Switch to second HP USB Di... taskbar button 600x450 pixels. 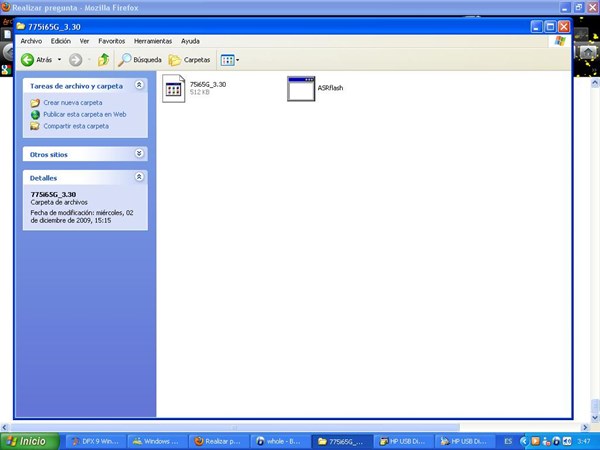[x=465, y=441]
